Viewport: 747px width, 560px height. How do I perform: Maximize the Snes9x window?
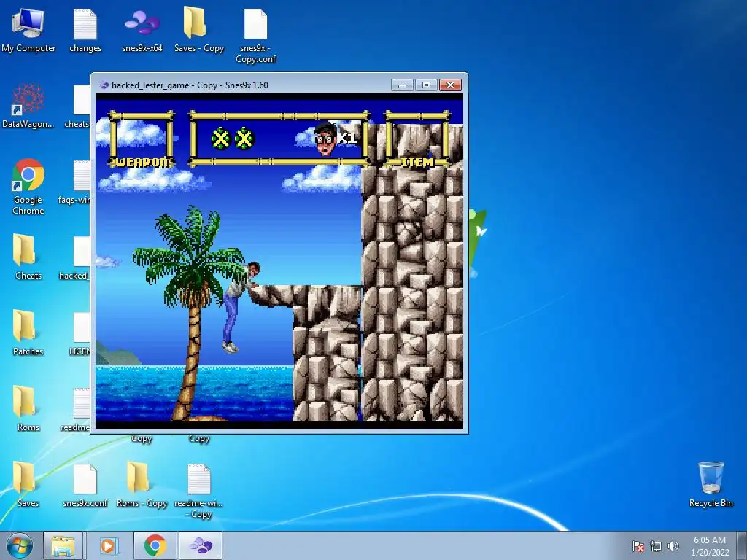point(426,85)
